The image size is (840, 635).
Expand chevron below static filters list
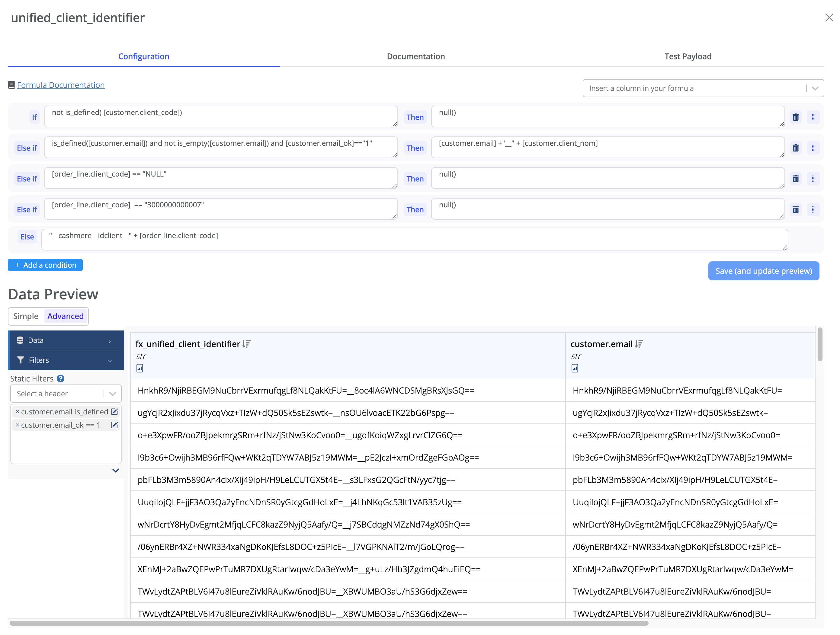coord(116,471)
